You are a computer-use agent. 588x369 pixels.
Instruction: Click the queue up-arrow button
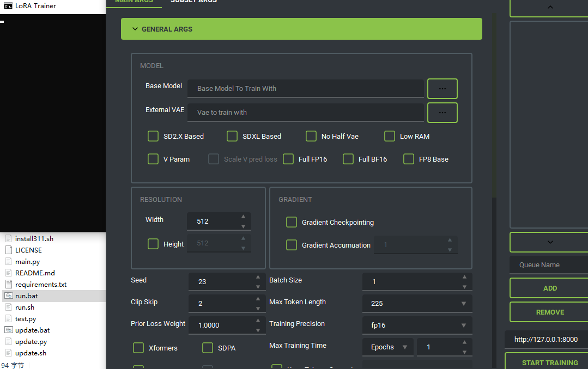pyautogui.click(x=549, y=8)
